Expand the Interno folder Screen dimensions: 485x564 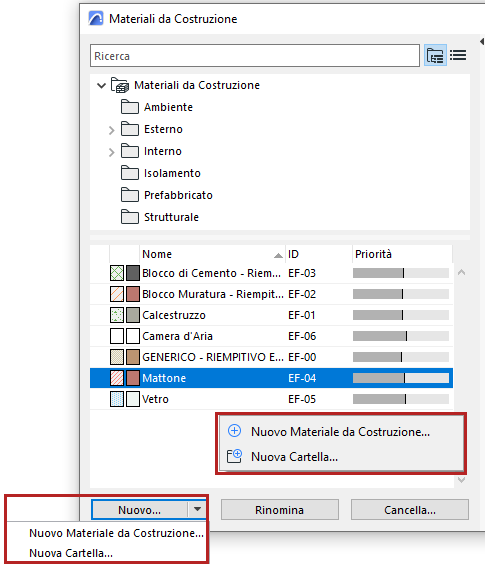[111, 152]
